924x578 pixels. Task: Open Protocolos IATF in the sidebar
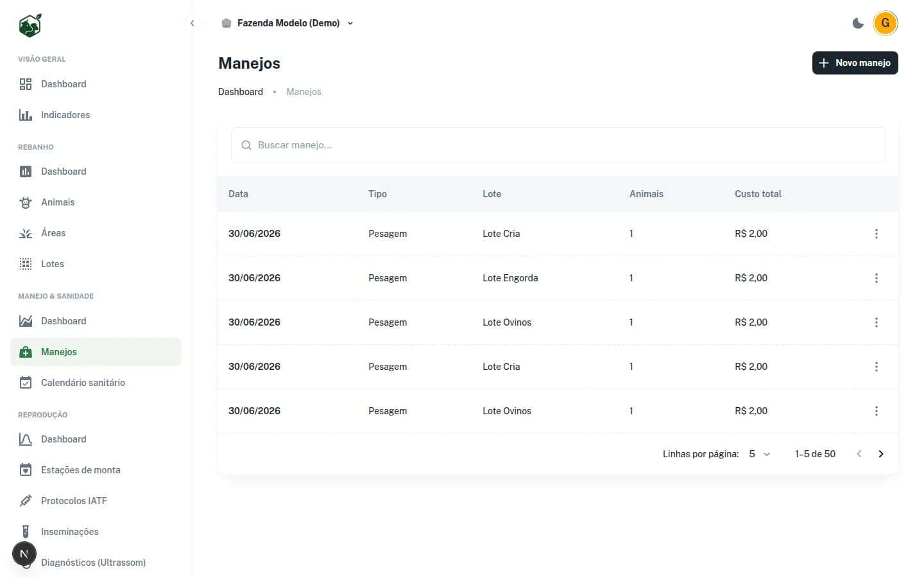tap(96, 501)
